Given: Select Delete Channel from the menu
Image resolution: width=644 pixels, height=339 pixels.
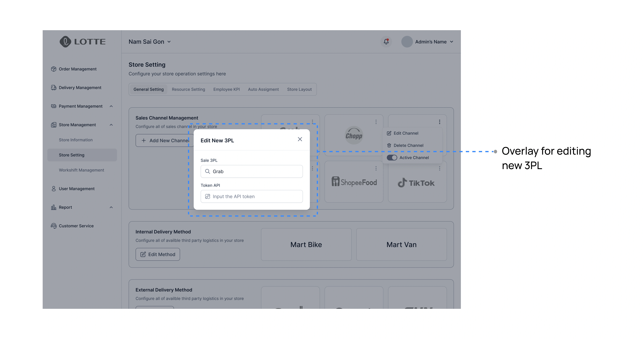Looking at the screenshot, I should pos(412,146).
